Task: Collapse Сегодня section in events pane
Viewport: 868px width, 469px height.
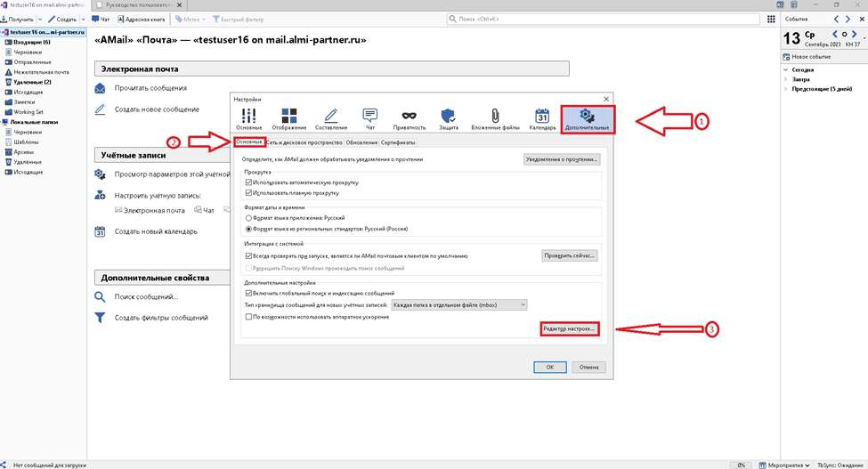Action: [785, 70]
